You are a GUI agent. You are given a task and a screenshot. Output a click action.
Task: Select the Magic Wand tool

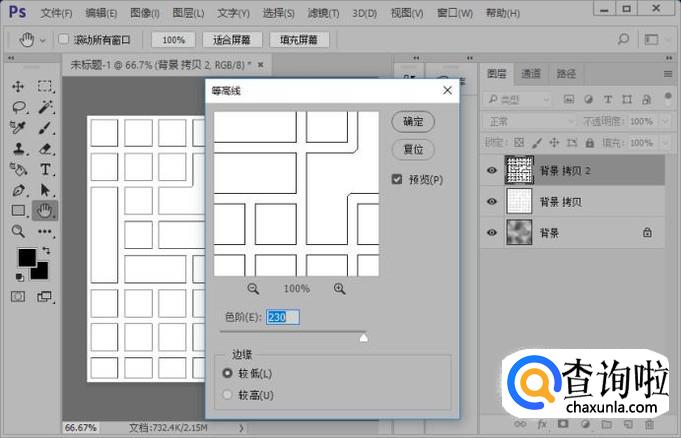pyautogui.click(x=46, y=107)
